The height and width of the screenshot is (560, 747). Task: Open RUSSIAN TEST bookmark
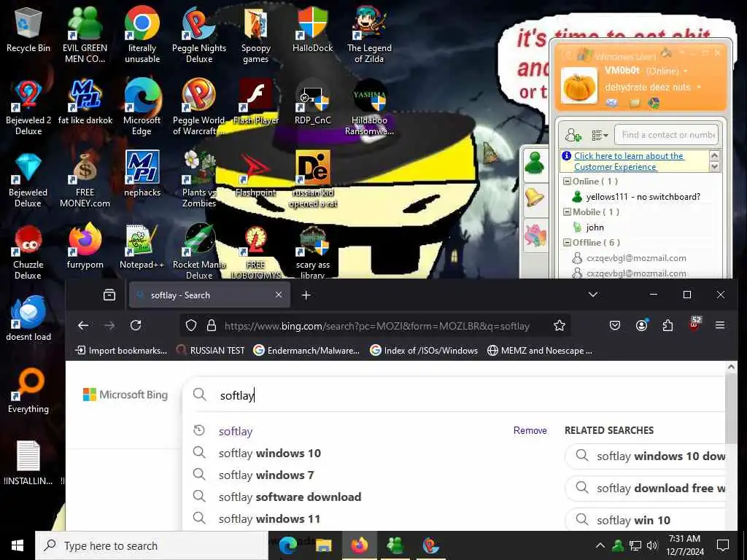point(210,351)
